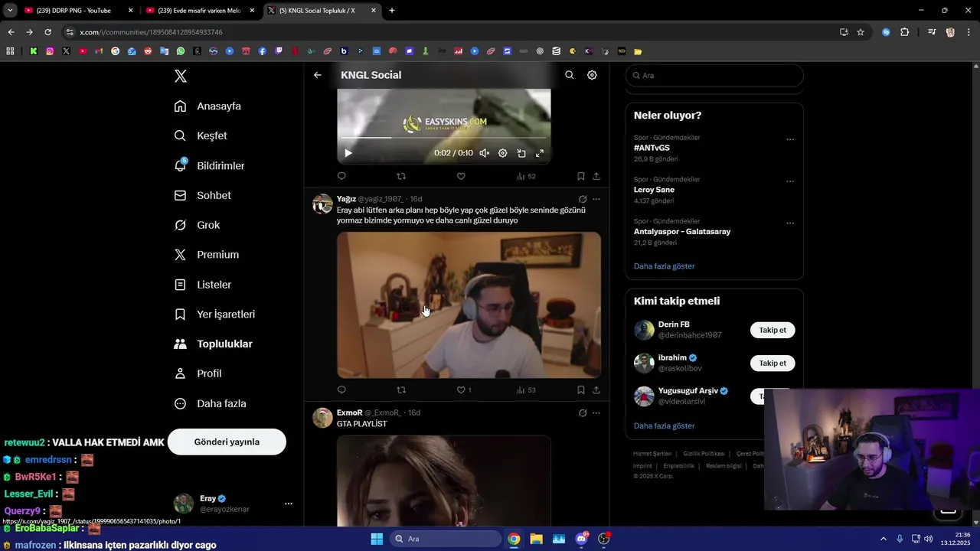The width and height of the screenshot is (980, 551).
Task: Open Topluluklar communities
Action: click(x=213, y=344)
